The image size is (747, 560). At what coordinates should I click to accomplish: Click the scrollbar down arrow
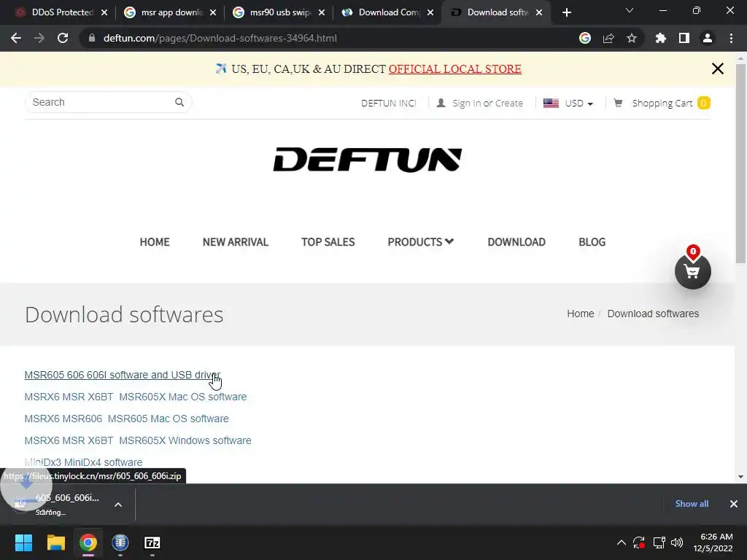[x=741, y=477]
